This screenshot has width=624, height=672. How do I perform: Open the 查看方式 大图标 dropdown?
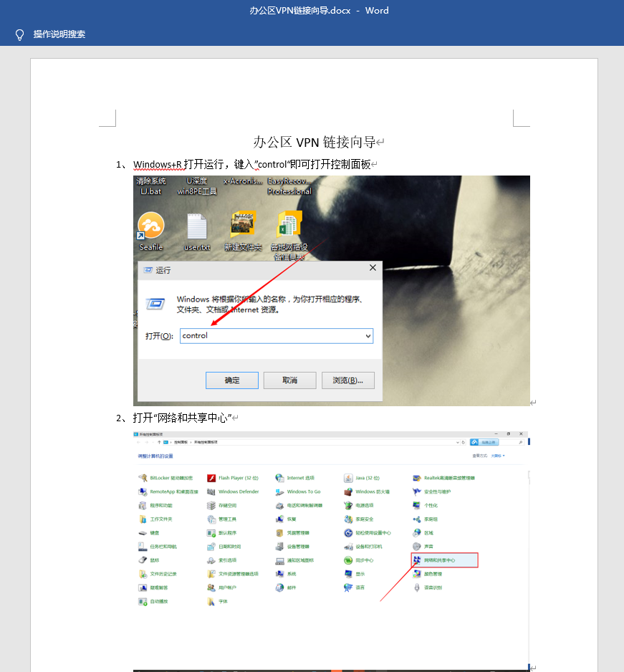point(498,456)
